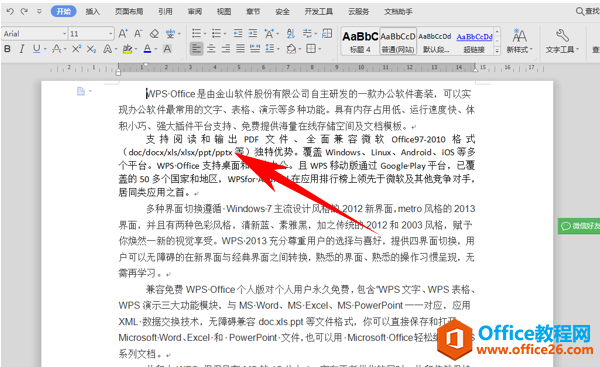
Task: Open the font color dropdown arrow
Action: (156, 49)
